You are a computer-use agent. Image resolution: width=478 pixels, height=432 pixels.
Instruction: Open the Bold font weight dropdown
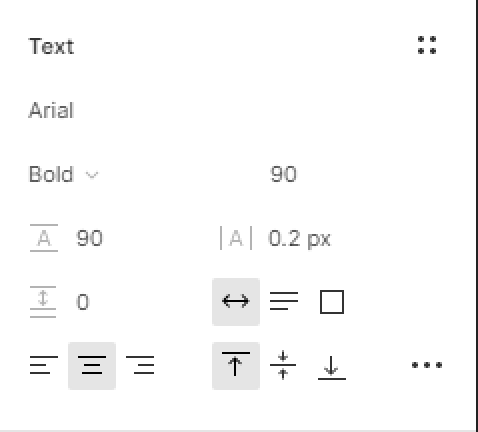point(63,174)
